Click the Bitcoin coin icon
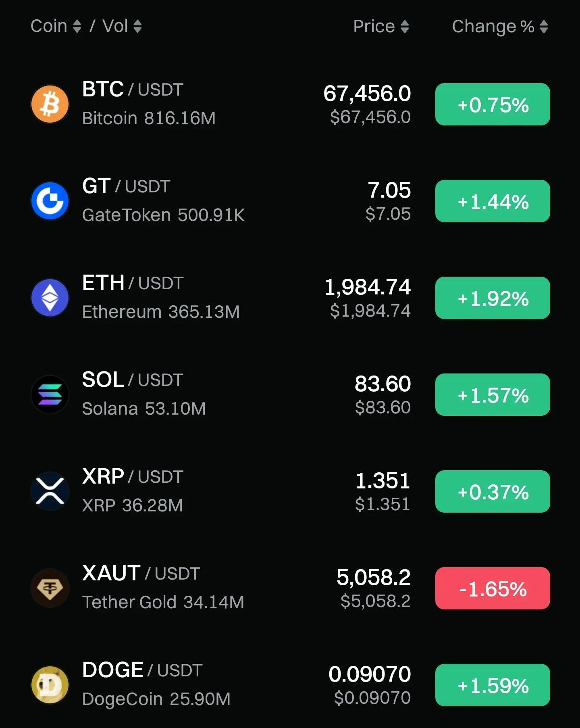 click(50, 104)
